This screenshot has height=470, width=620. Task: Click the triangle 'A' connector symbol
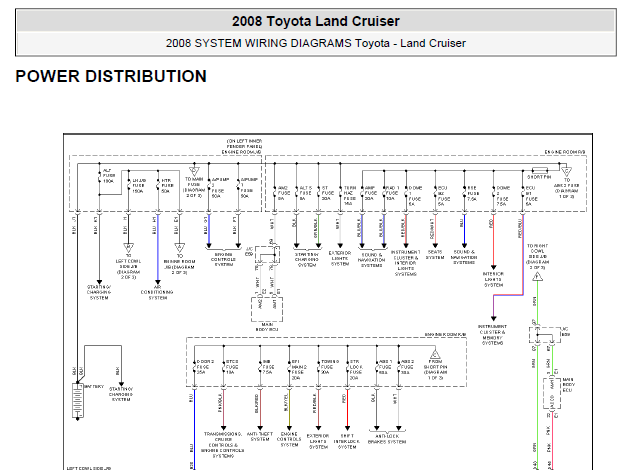click(x=180, y=247)
